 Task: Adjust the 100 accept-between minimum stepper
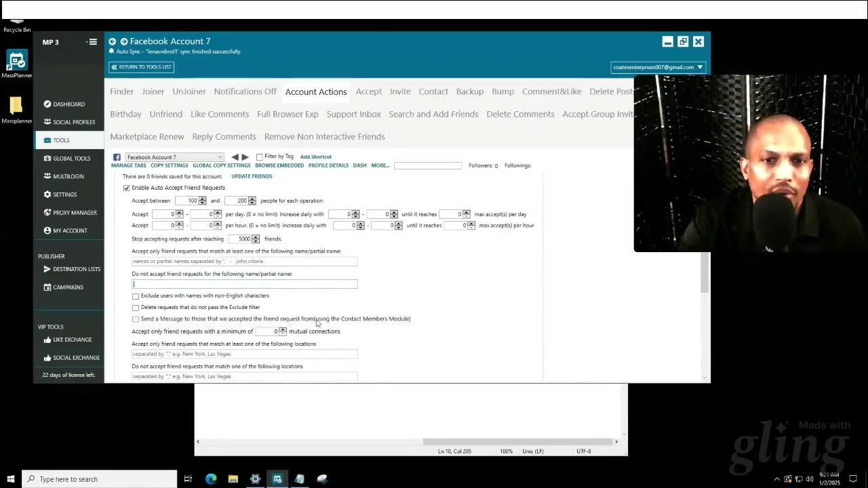click(202, 201)
